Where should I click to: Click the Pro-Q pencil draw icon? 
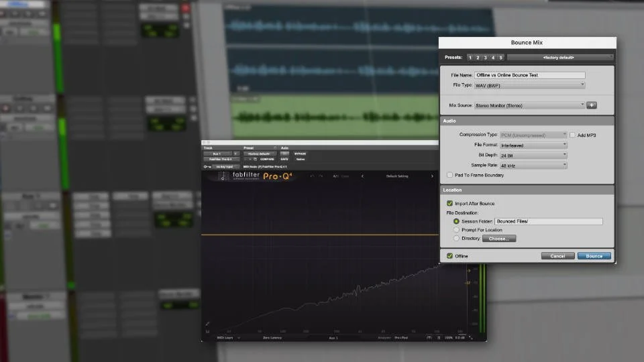coord(207,324)
